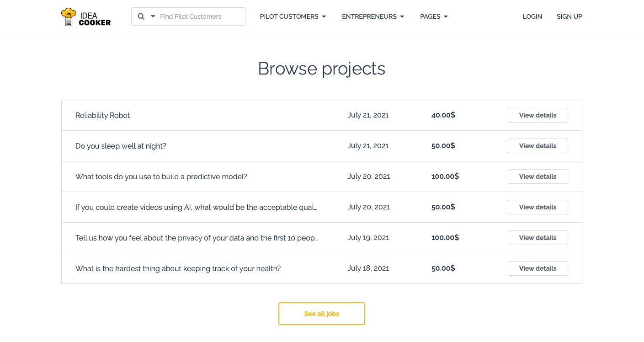Click the predictive model tools project title

coord(161,177)
